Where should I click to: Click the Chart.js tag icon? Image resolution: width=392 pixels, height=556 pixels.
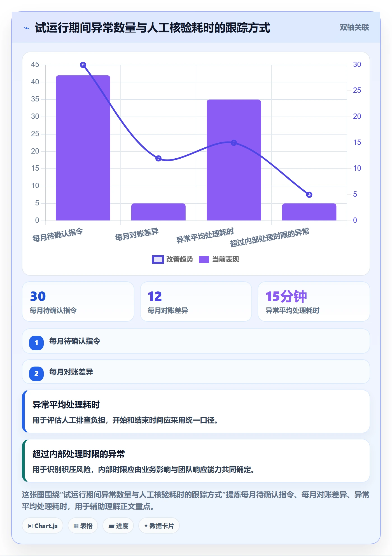point(30,526)
